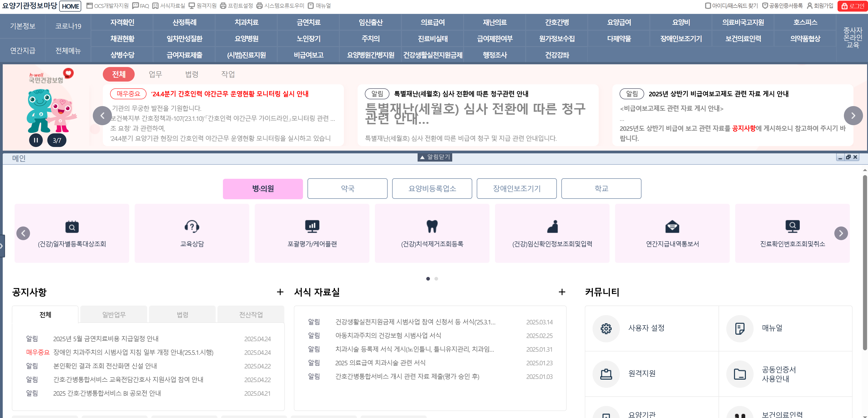Open the 사용자 설정 gear icon
This screenshot has width=868, height=418.
coord(606,328)
